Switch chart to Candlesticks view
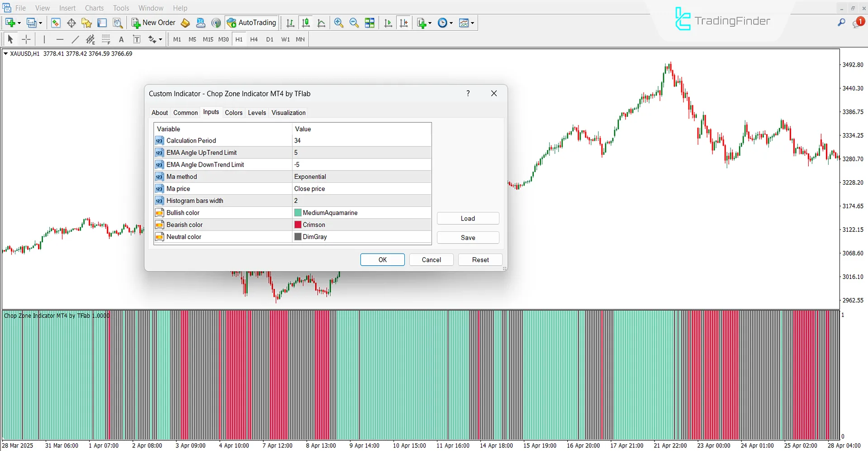The height and width of the screenshot is (451, 868). [306, 23]
